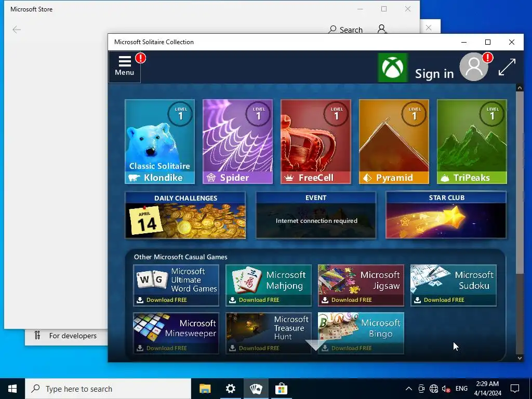The width and height of the screenshot is (532, 399).
Task: Click the Word Games W G tiles icon
Action: point(152,279)
